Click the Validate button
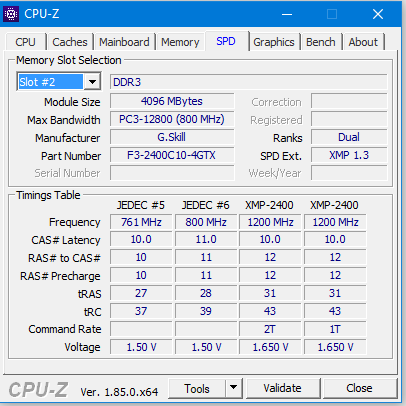 (282, 388)
